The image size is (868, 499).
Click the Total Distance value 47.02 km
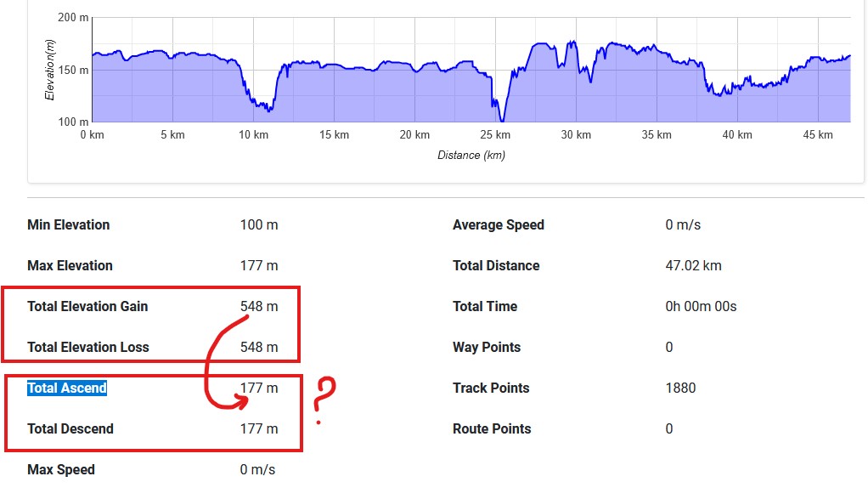coord(693,266)
